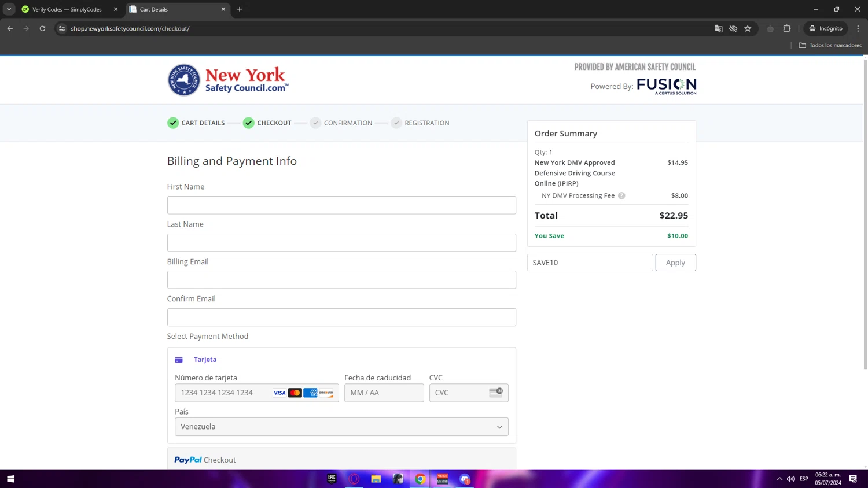This screenshot has height=488, width=868.
Task: Focus the Last Name field
Action: (341, 242)
